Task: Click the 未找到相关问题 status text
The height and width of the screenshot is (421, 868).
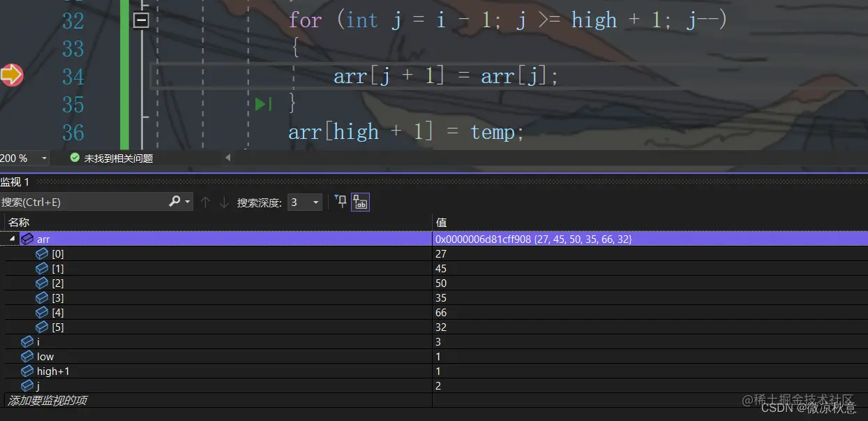Action: pos(119,158)
